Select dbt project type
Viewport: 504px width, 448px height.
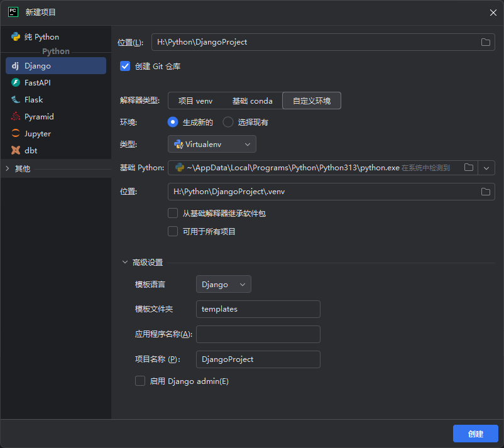tap(56, 150)
